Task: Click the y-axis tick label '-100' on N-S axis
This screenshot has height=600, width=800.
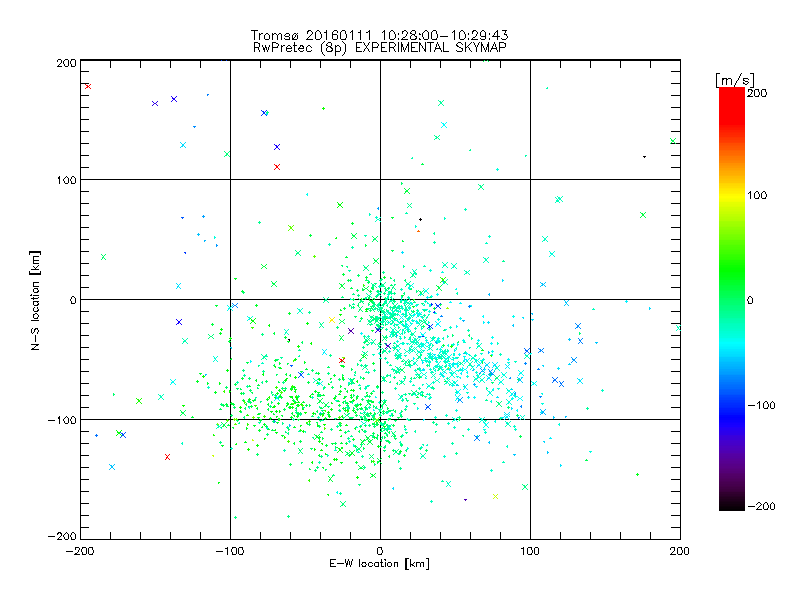Action: (x=62, y=420)
